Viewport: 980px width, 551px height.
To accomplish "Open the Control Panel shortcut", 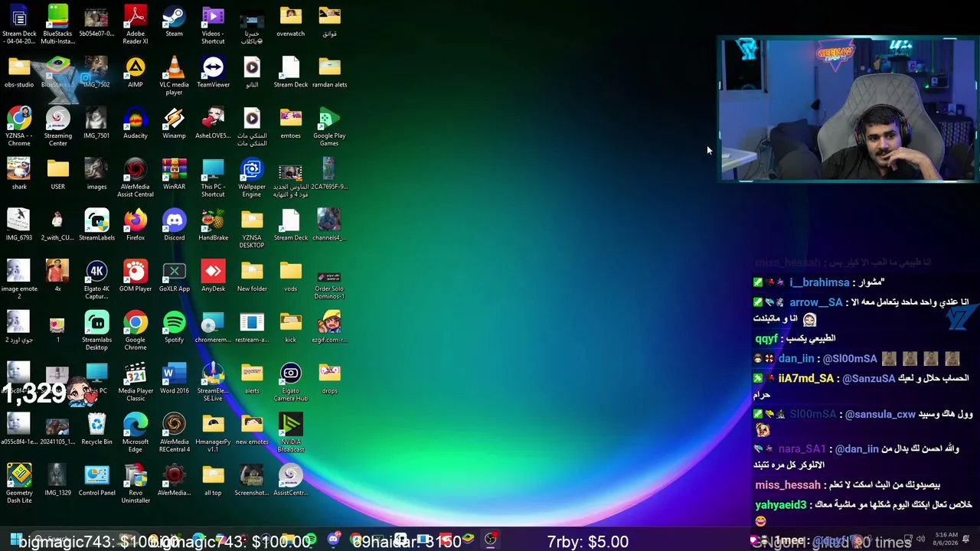I will point(96,481).
